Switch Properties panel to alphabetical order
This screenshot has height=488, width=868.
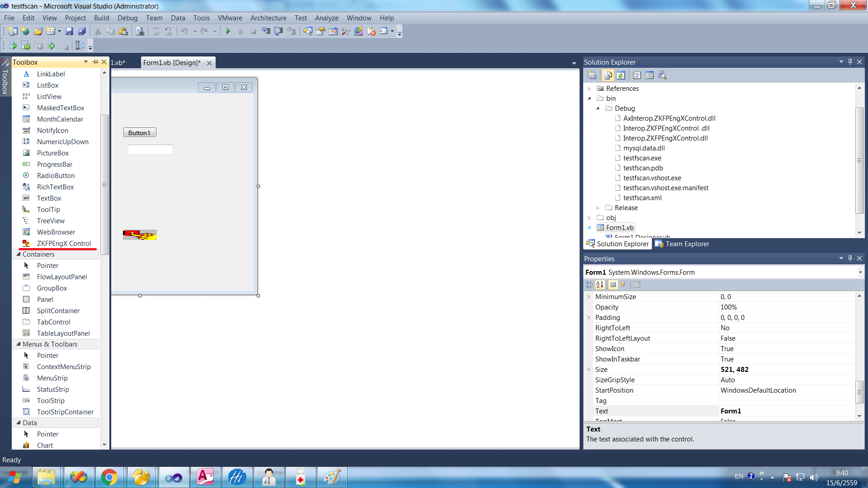pyautogui.click(x=600, y=285)
